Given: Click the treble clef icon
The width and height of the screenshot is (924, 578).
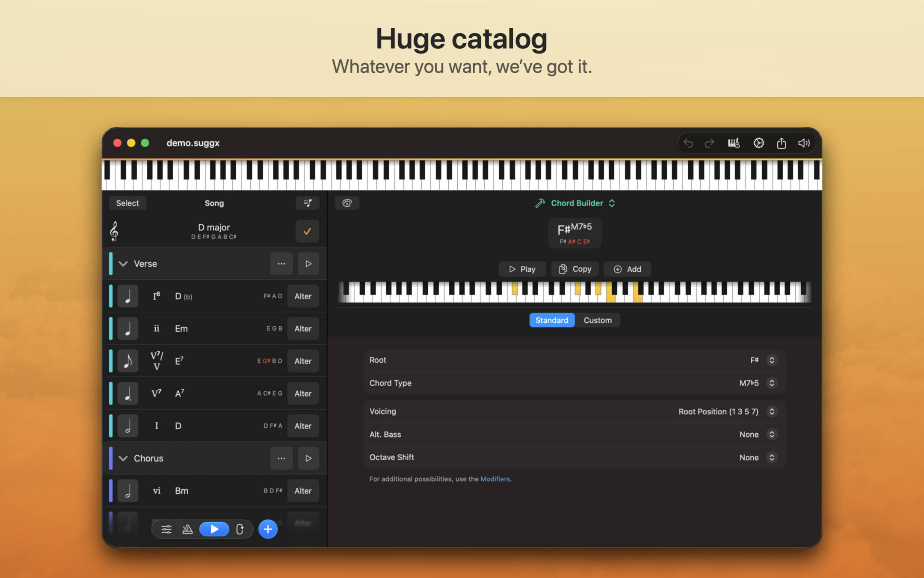Looking at the screenshot, I should 114,231.
